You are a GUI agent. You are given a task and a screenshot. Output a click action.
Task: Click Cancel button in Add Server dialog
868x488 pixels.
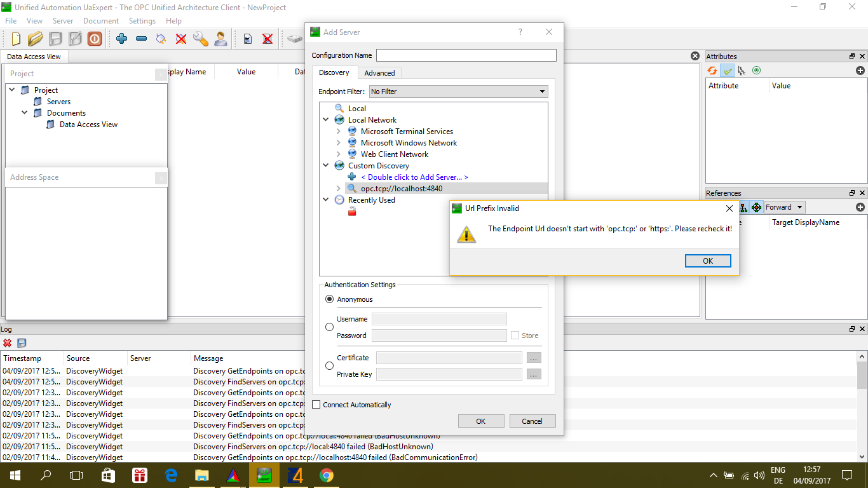532,421
